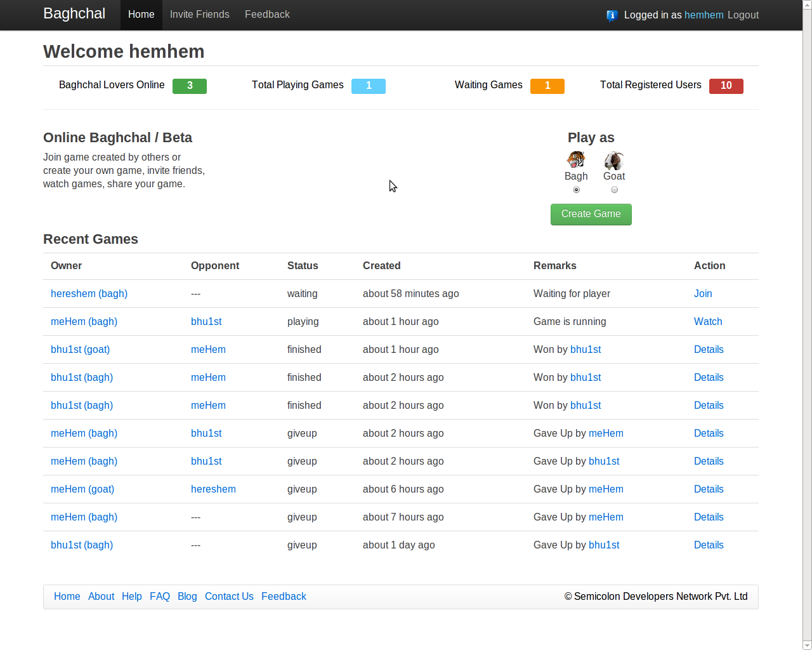Screen dimensions: 812x650
Task: Click the Create Game button
Action: [591, 215]
